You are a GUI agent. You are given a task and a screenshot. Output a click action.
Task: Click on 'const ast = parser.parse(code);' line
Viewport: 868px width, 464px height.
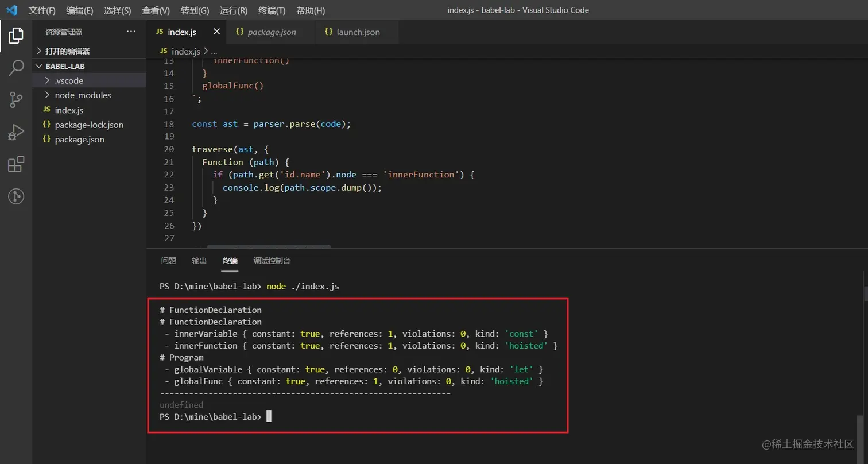tap(271, 124)
